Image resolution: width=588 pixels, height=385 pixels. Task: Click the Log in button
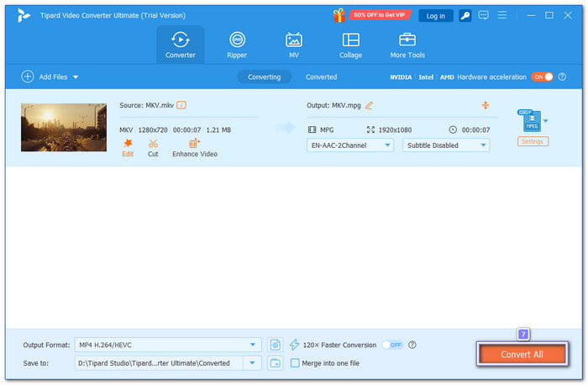436,15
